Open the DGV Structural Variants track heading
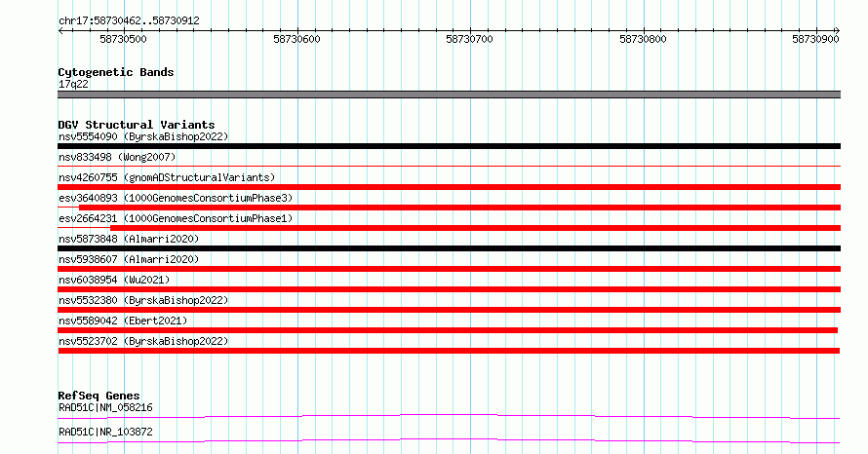This screenshot has width=868, height=454. (x=137, y=125)
